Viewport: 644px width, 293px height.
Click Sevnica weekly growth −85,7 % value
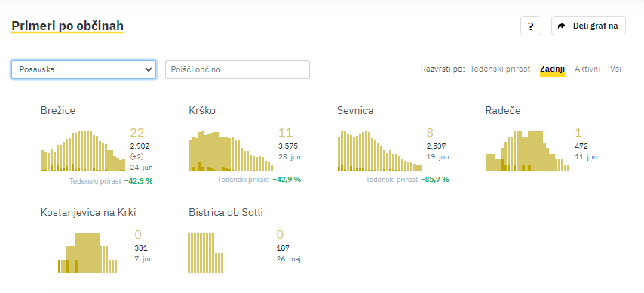(434, 180)
